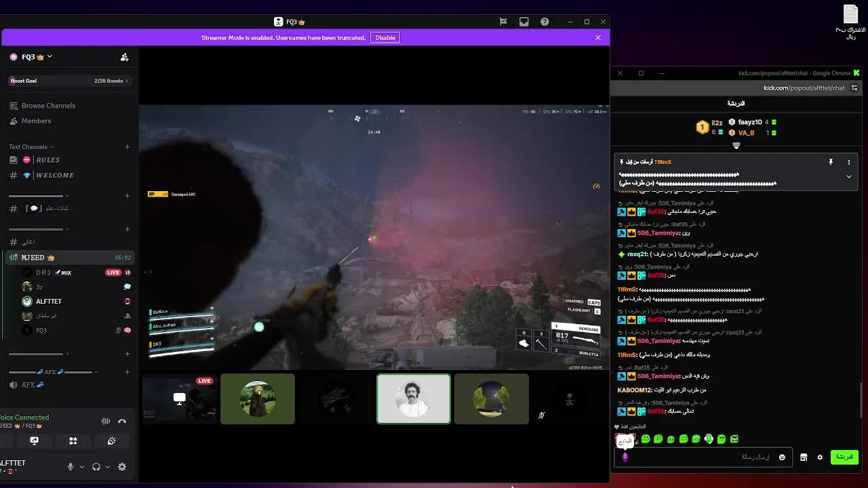Expand the Kick leaderboard arrow
Screen dimensions: 868x488
736,146
